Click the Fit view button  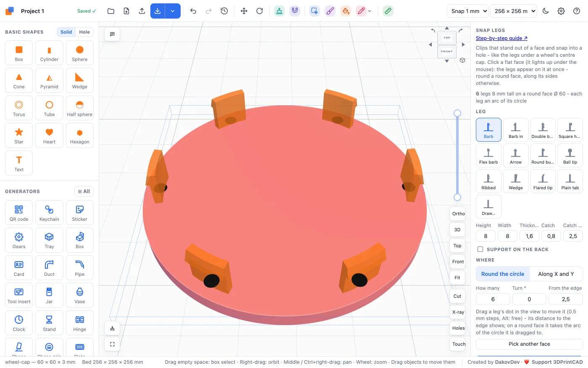(458, 278)
